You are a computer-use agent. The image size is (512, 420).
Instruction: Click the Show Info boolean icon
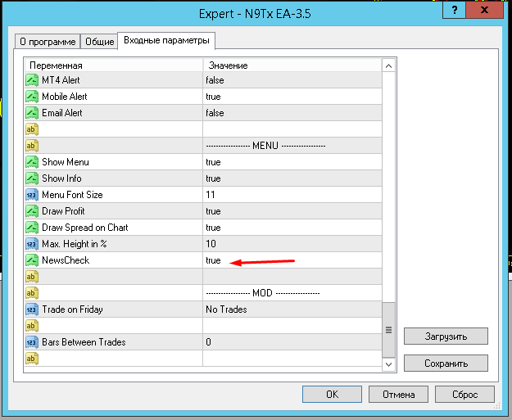32,178
